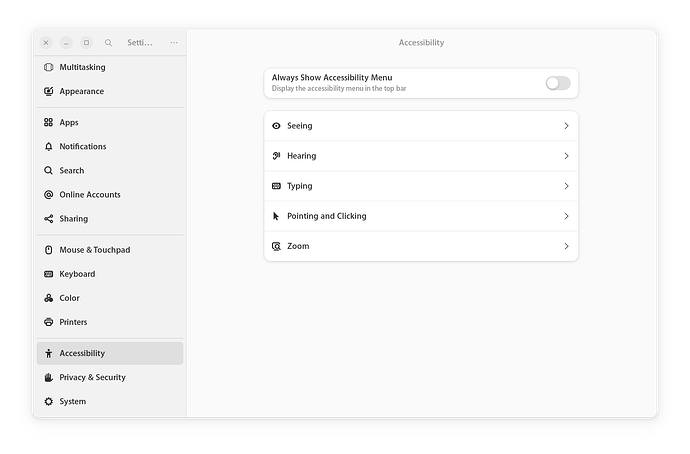Open Pointing and Clicking settings
This screenshot has height=454, width=690.
tap(420, 216)
